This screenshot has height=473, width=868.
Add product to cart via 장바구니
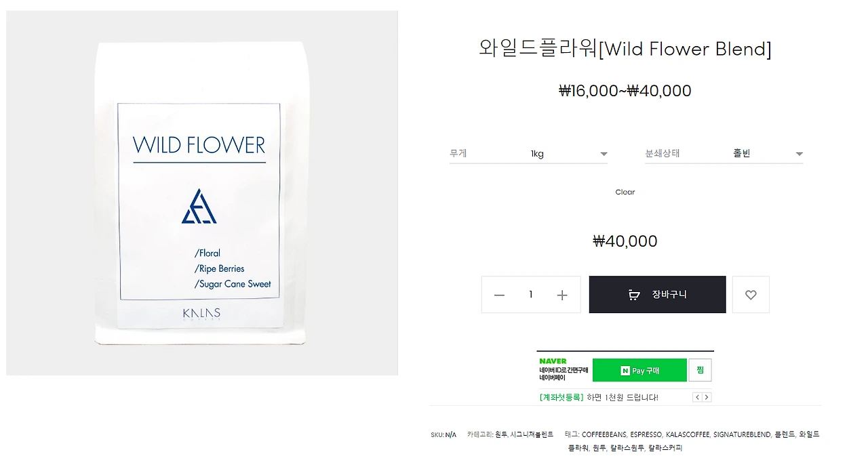point(657,295)
